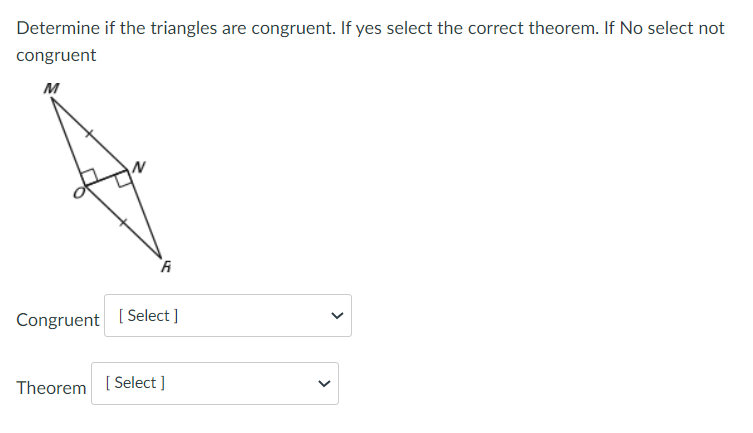Open the Congruent select dropdown
The width and height of the screenshot is (753, 433).
[227, 316]
